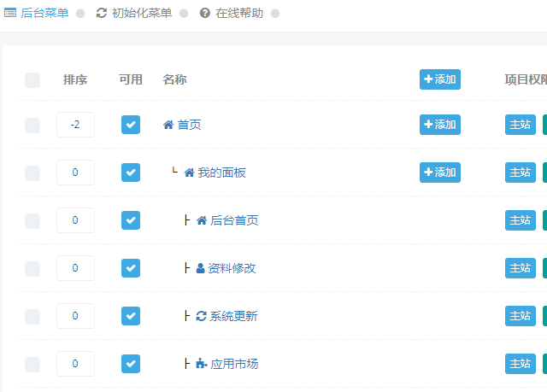Click the 主站 button for 后台首页
The width and height of the screenshot is (547, 392).
tap(521, 220)
